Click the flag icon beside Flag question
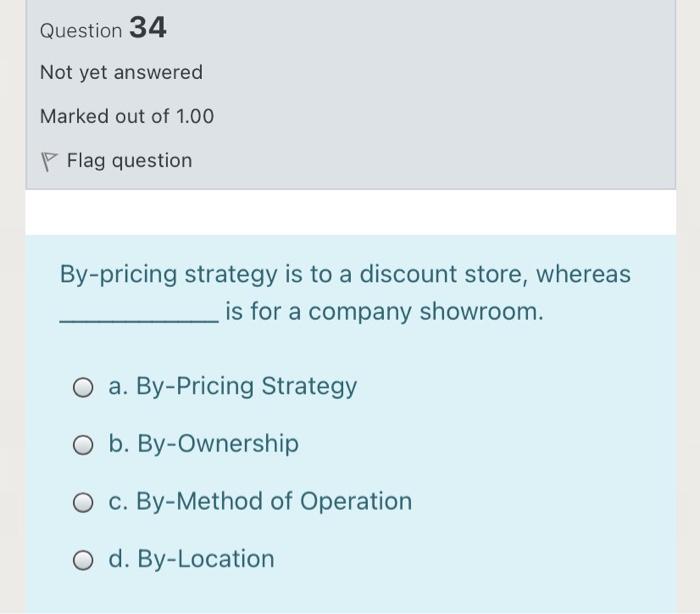Screen dimensions: 700x614 point(49,161)
